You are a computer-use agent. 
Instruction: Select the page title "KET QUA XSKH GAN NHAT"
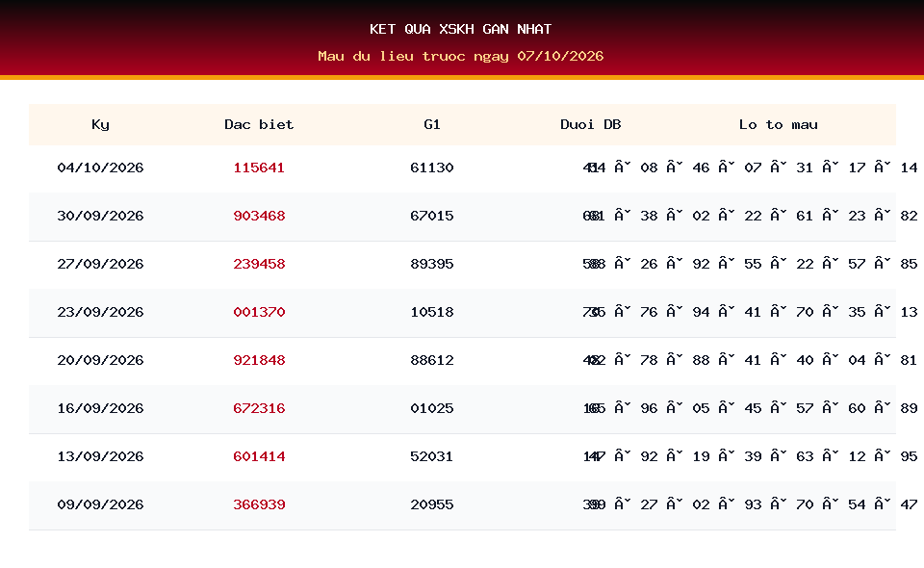tap(461, 29)
